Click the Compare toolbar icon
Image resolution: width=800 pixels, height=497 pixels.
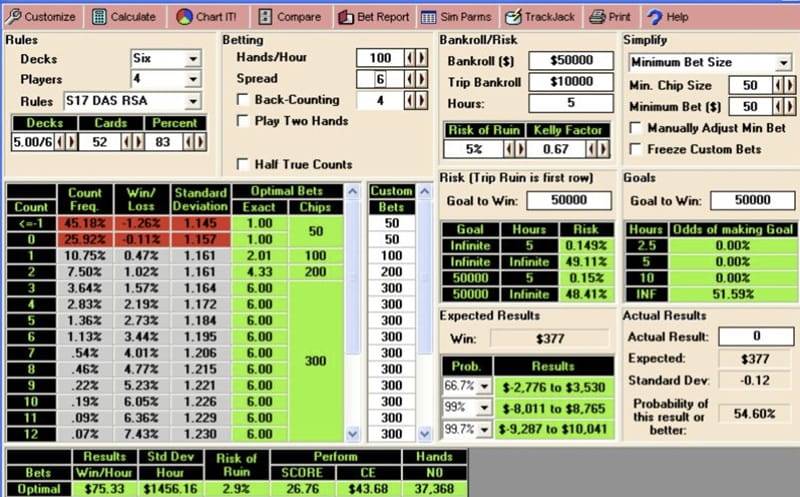(x=264, y=17)
